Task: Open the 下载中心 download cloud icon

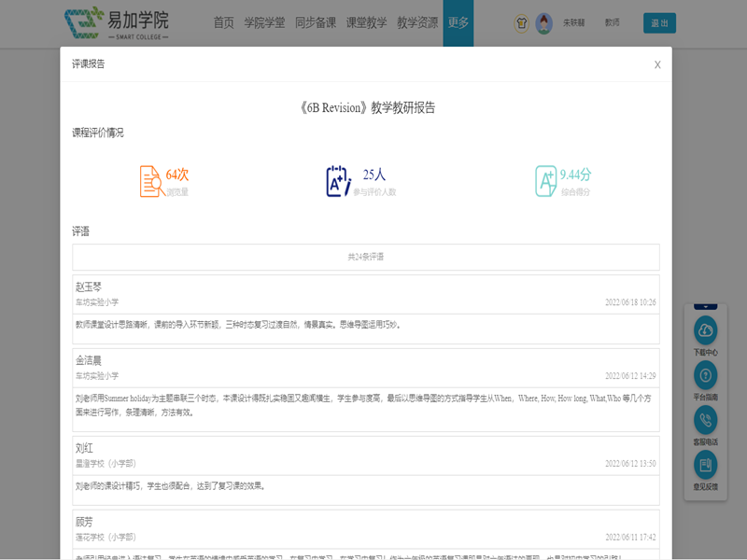Action: pyautogui.click(x=705, y=330)
